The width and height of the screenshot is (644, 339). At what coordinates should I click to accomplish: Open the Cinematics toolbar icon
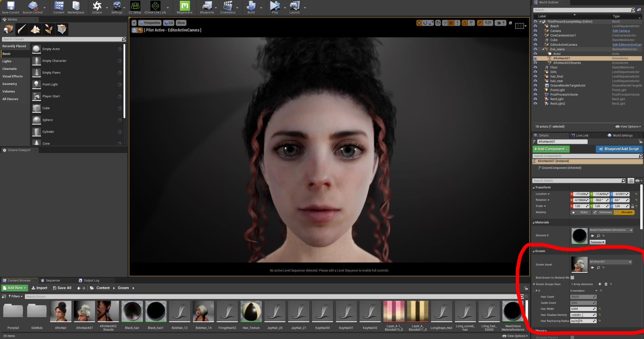(x=228, y=7)
